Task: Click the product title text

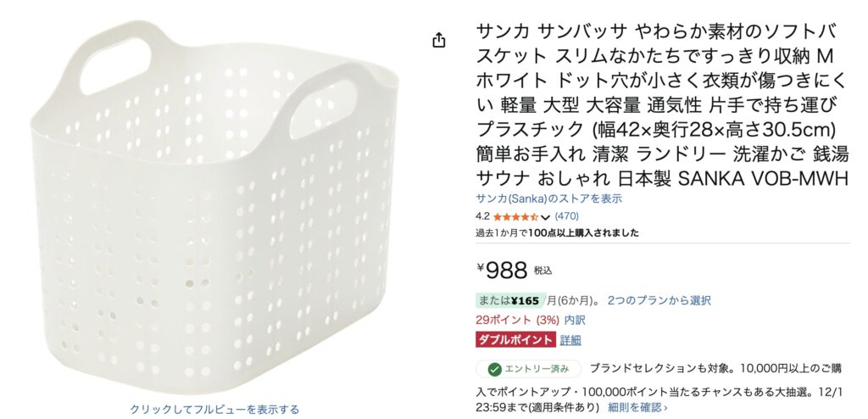Action: (x=661, y=106)
